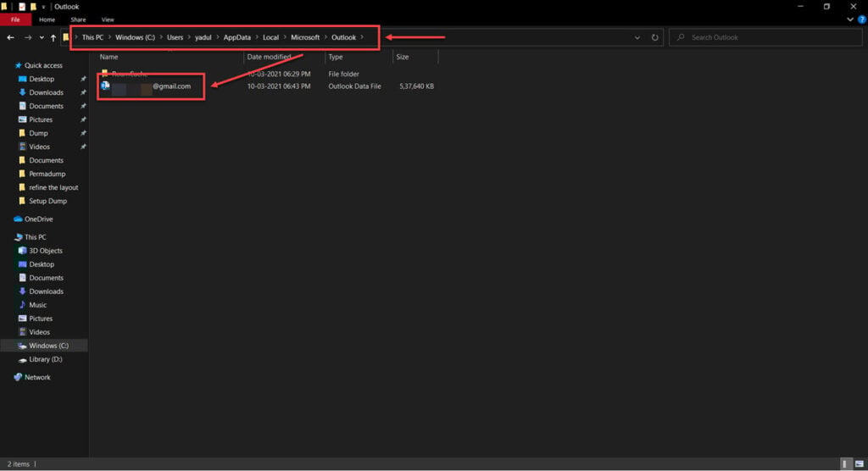Open address bar history dropdown
Image resolution: width=868 pixels, height=471 pixels.
[637, 37]
